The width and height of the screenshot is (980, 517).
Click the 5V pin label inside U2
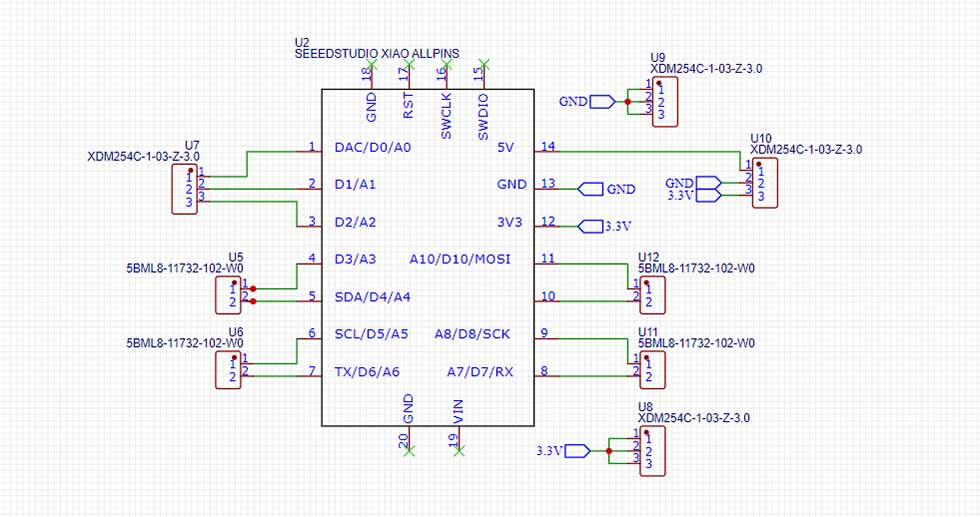coord(506,148)
